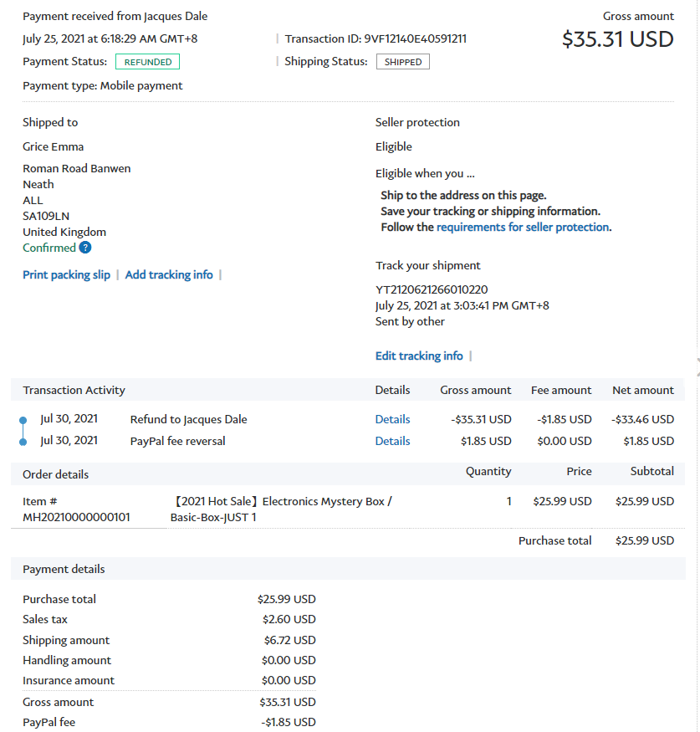
Task: Select the refund timeline dot
Action: click(x=23, y=420)
